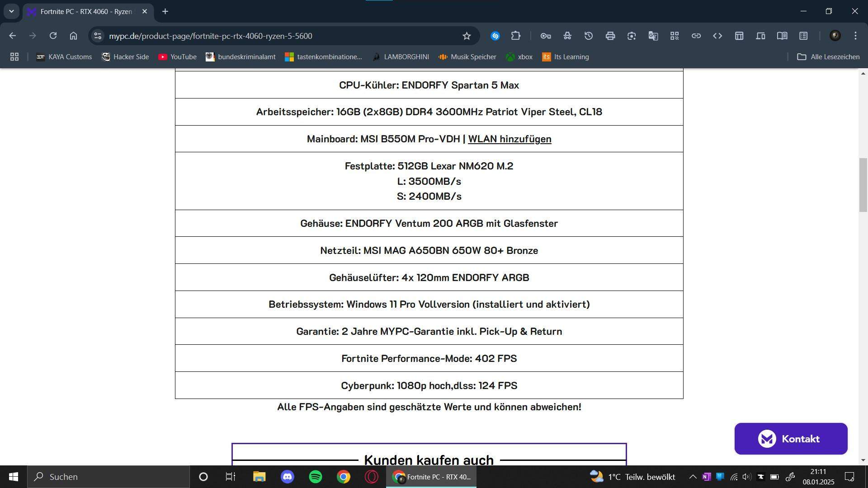Expand hidden icons in the system tray
The height and width of the screenshot is (488, 868).
[x=693, y=477]
